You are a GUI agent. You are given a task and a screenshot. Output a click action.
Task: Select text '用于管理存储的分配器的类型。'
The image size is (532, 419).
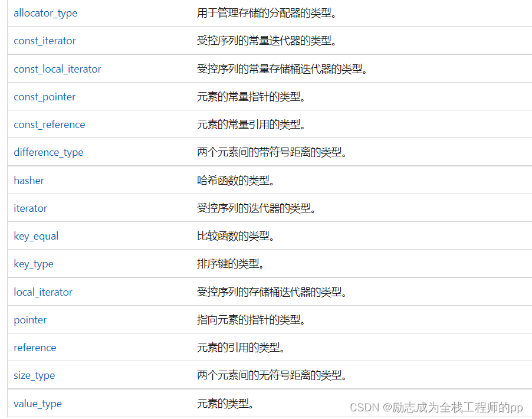point(267,13)
